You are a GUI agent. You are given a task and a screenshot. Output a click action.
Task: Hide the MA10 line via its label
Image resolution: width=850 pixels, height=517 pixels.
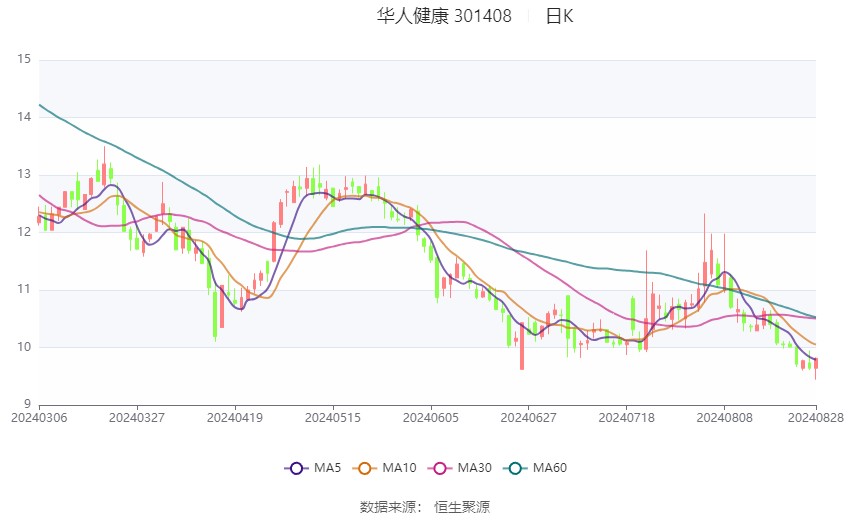pos(399,468)
